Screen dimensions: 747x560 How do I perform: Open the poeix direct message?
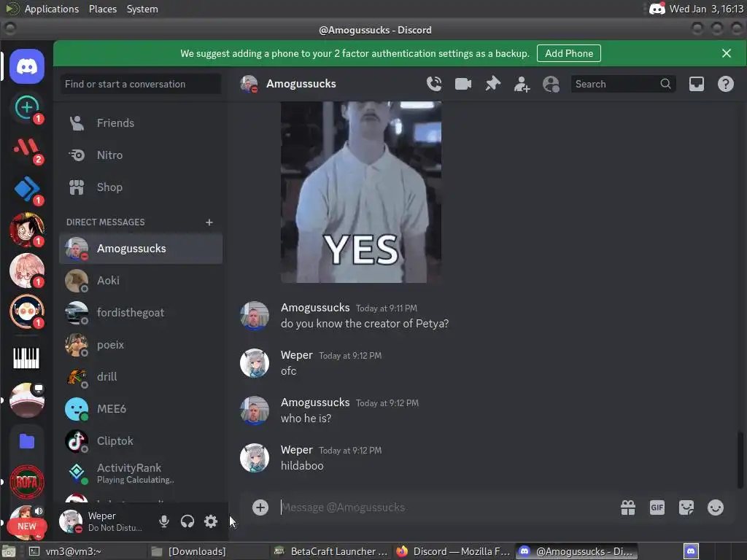(141, 345)
